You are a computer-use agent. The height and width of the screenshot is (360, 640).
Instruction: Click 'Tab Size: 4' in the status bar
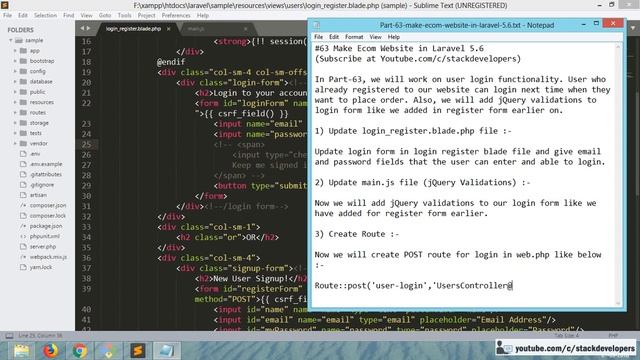point(567,336)
